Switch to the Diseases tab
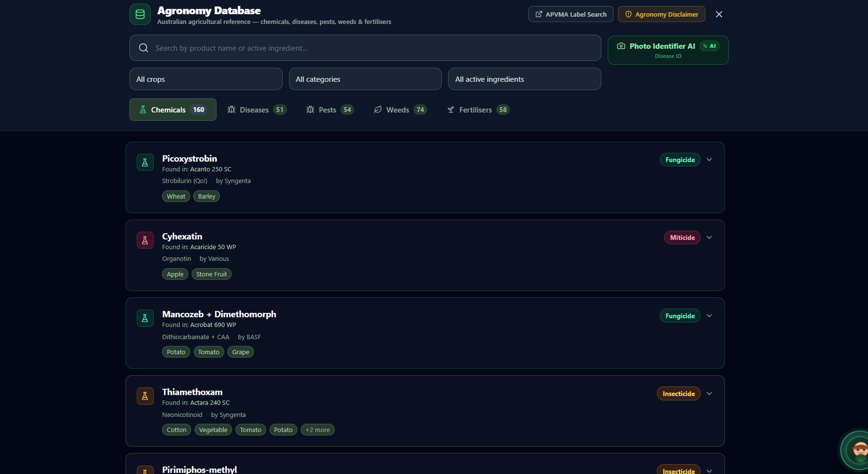Viewport: 868px width, 474px height. (257, 110)
